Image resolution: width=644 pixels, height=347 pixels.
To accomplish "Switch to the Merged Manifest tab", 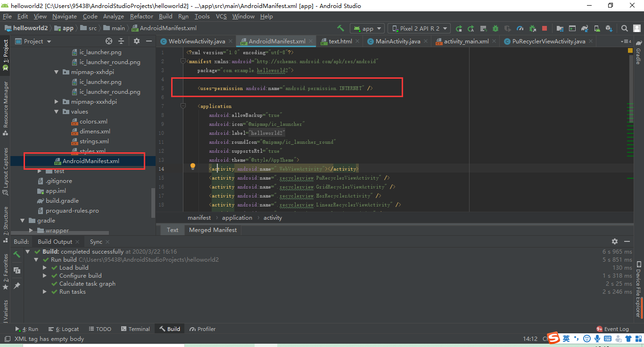I will (x=213, y=230).
